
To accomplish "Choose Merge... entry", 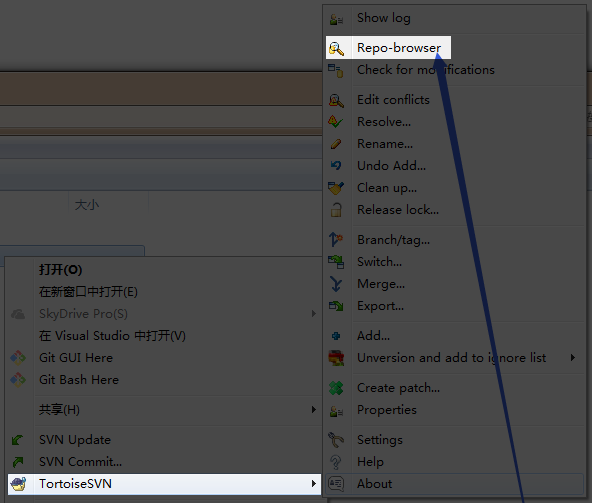I will pos(381,284).
